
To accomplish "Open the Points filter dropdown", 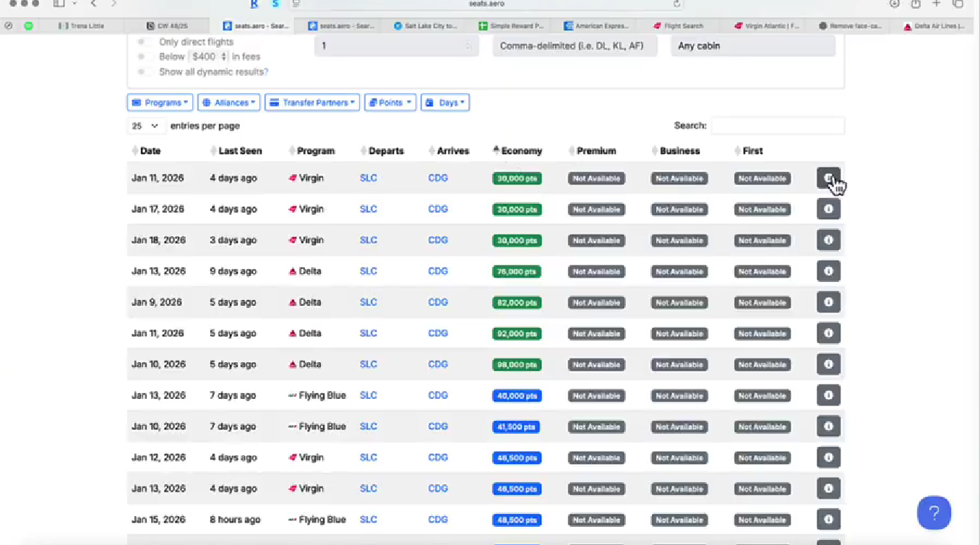I will 390,103.
